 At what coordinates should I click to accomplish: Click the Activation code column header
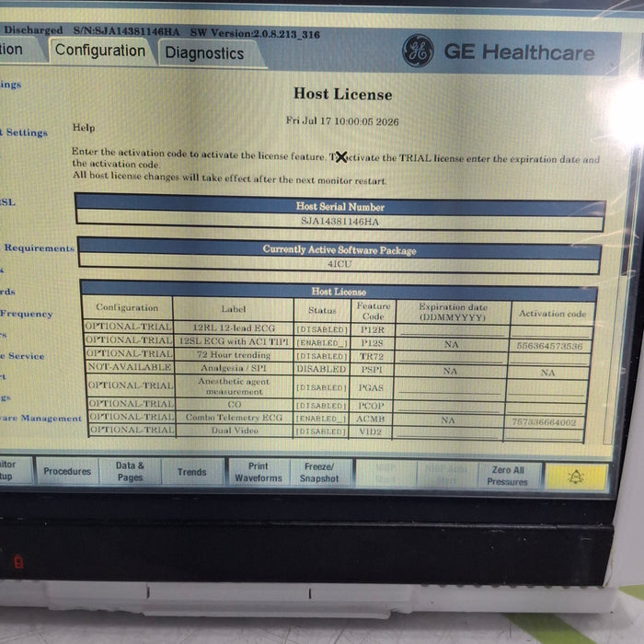pos(552,314)
